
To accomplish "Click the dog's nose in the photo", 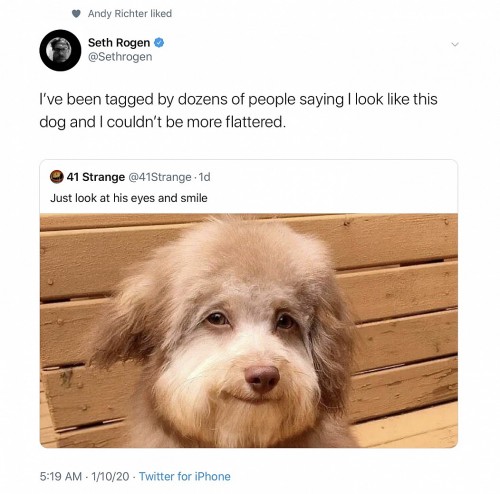I will [x=262, y=378].
